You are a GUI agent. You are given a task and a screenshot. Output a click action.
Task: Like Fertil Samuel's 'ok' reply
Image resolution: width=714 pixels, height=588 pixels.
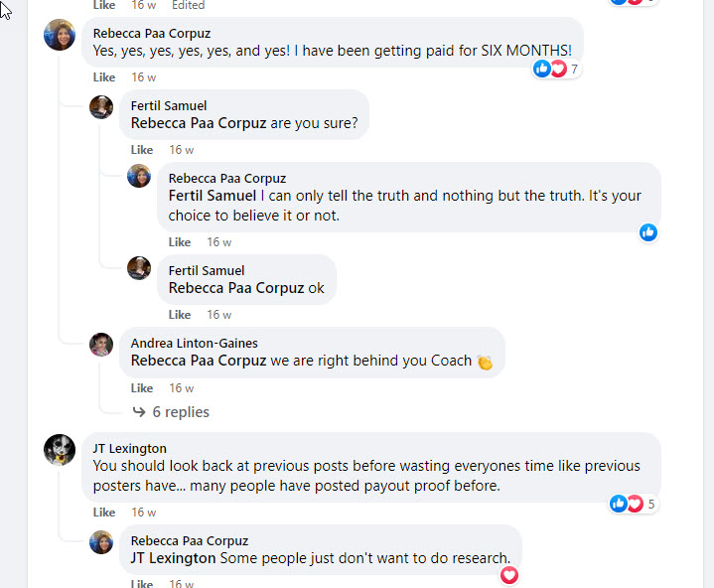pyautogui.click(x=180, y=315)
